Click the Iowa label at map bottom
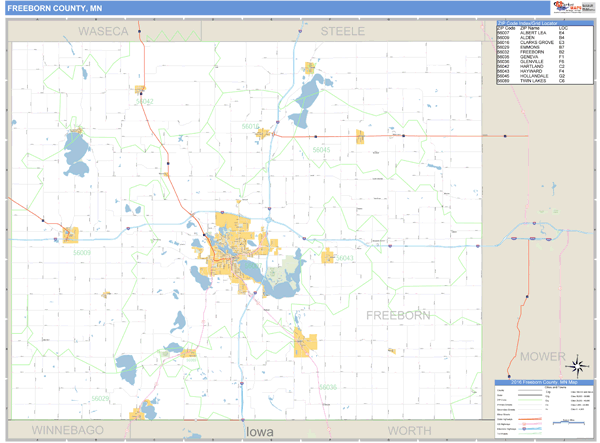The width and height of the screenshot is (600, 443). (260, 431)
